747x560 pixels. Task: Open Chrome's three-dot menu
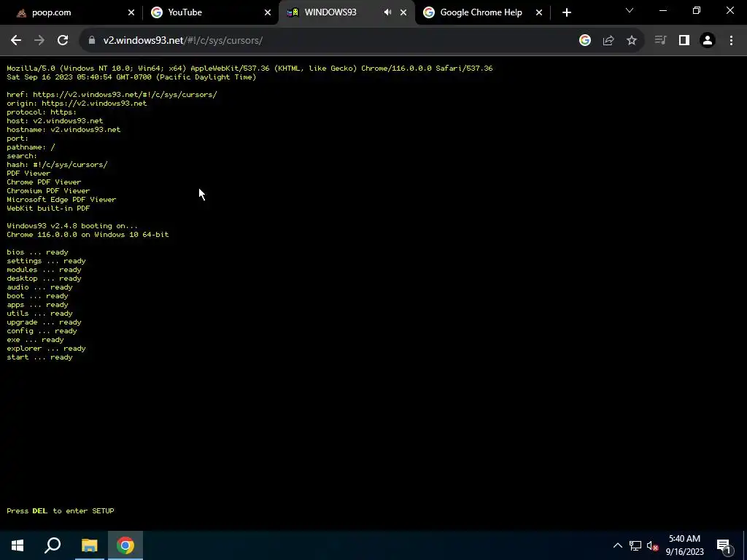click(x=731, y=41)
